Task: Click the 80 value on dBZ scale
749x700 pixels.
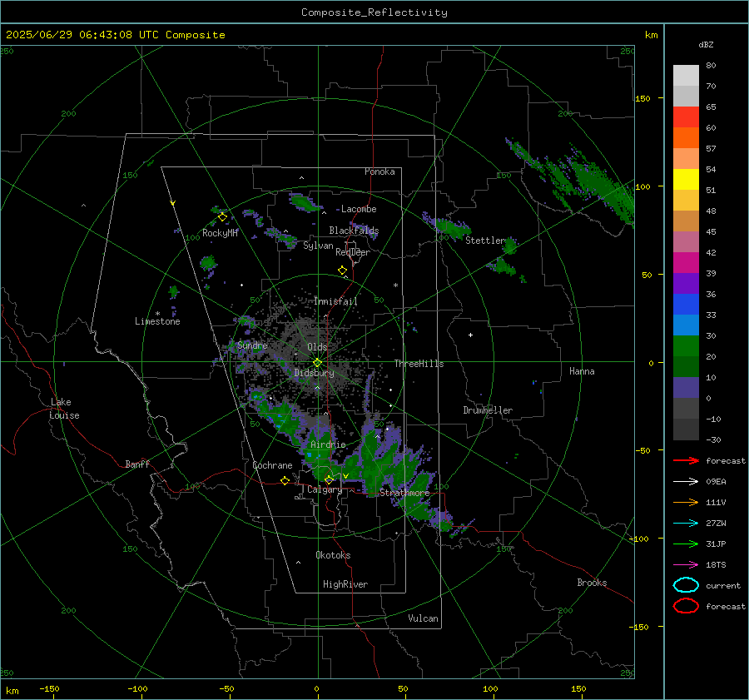Action: click(x=711, y=66)
